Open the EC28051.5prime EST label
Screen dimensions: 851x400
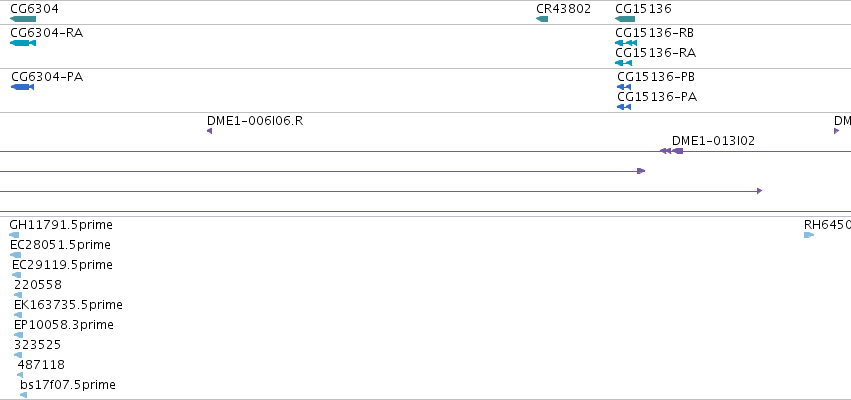[60, 245]
